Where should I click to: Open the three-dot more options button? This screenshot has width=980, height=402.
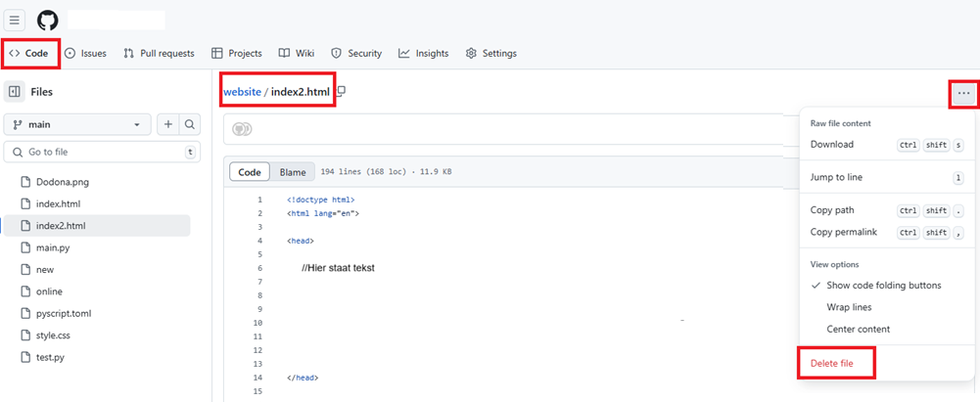pyautogui.click(x=963, y=94)
